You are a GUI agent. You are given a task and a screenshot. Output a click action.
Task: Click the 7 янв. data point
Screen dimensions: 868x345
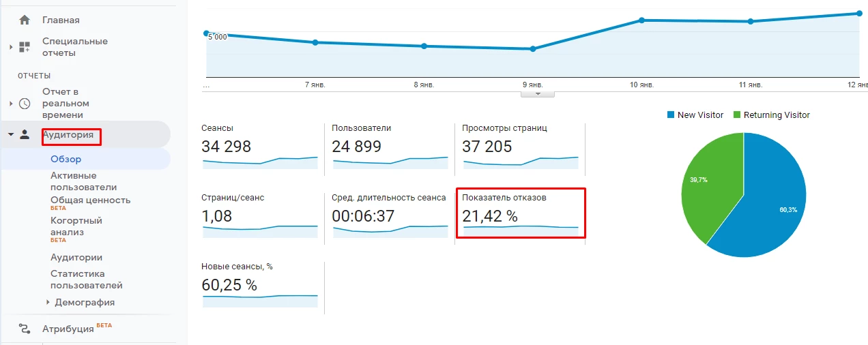tap(315, 42)
